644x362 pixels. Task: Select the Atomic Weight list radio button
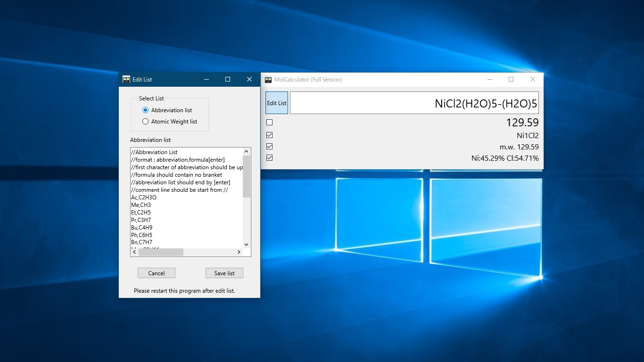(x=145, y=122)
